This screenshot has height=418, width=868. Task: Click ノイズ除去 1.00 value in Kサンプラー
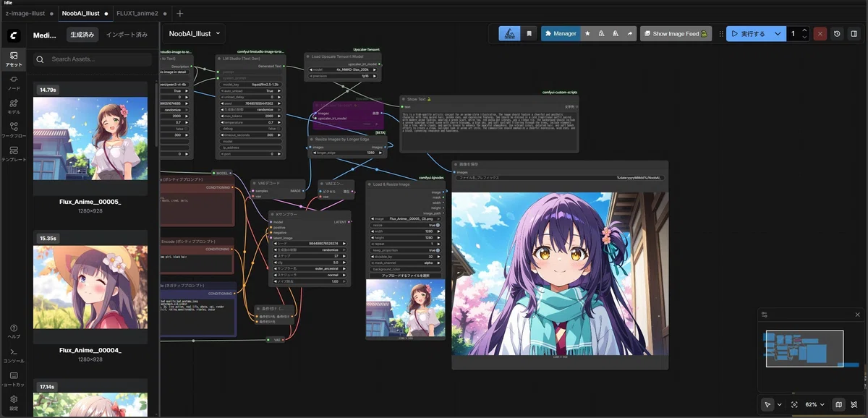309,281
